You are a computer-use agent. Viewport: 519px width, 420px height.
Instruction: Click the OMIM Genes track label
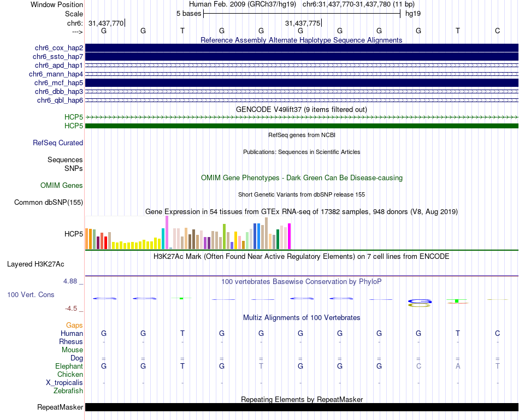pos(62,185)
